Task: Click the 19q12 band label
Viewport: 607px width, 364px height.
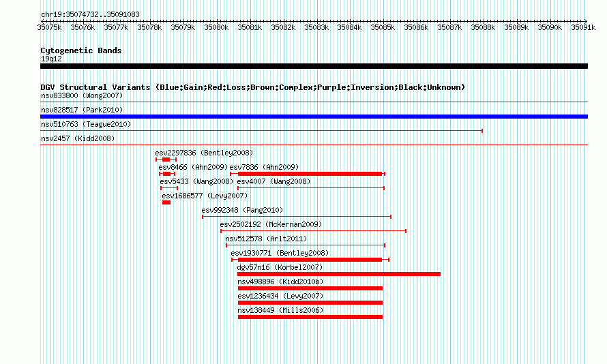Action: tap(51, 59)
